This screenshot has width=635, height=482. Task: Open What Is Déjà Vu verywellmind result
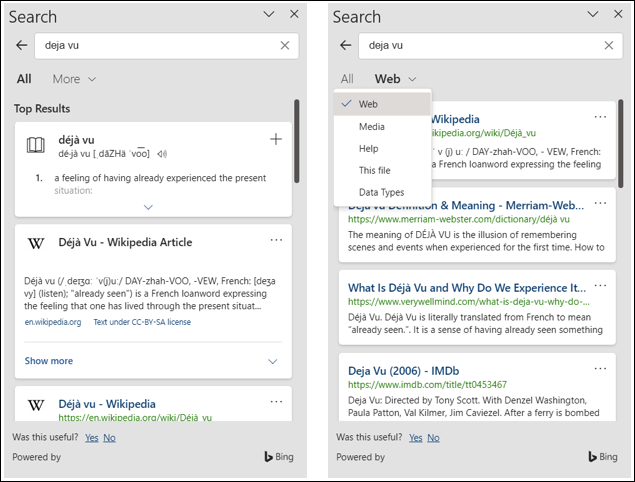click(x=467, y=288)
